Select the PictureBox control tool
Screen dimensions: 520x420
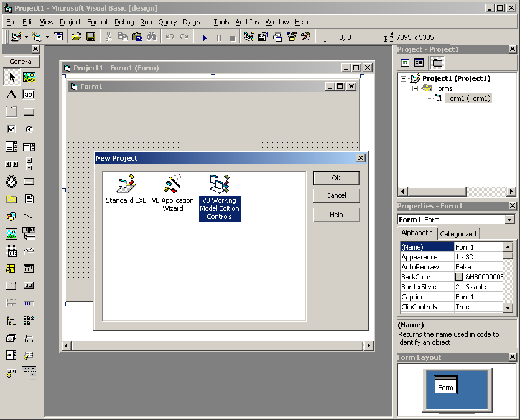point(29,77)
